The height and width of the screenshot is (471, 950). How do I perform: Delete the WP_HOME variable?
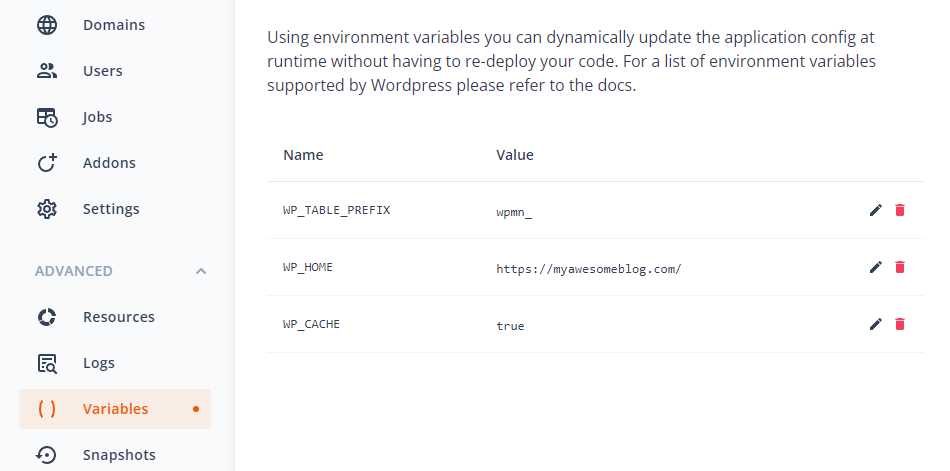pos(900,267)
